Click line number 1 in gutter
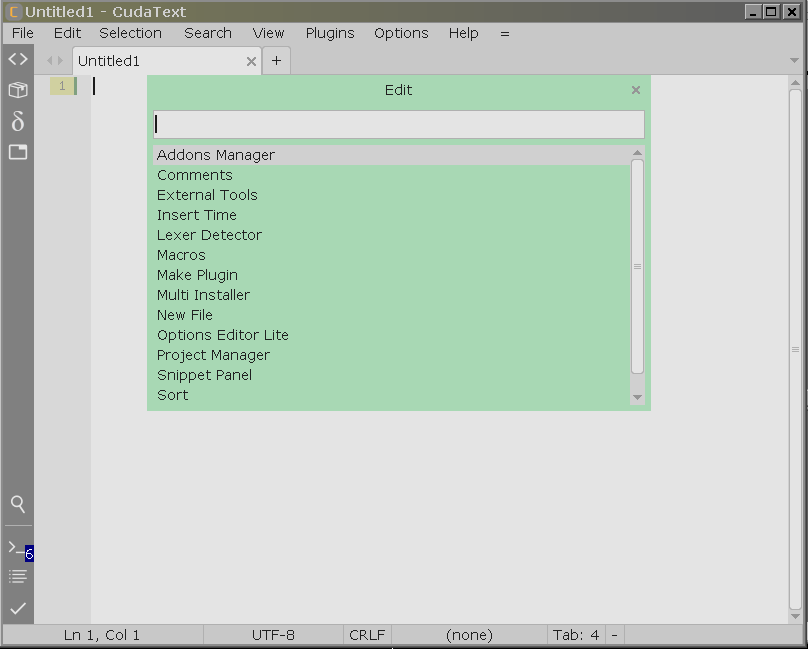 coord(62,86)
